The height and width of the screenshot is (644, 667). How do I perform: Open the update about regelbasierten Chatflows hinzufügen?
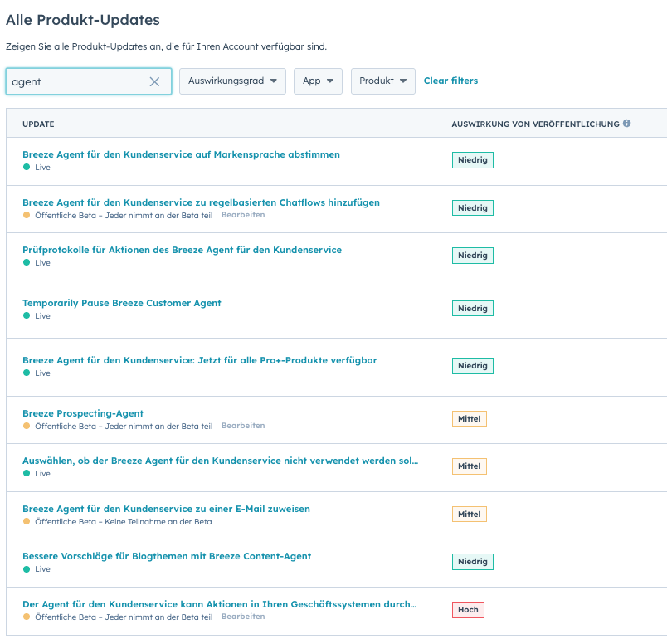pyautogui.click(x=202, y=202)
